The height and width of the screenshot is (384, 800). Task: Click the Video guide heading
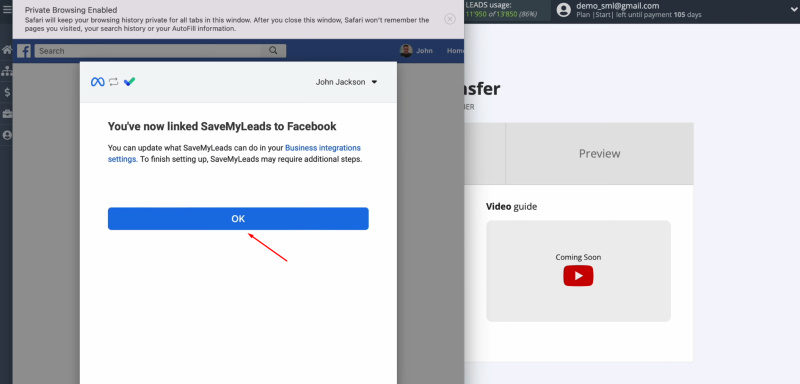click(x=511, y=207)
